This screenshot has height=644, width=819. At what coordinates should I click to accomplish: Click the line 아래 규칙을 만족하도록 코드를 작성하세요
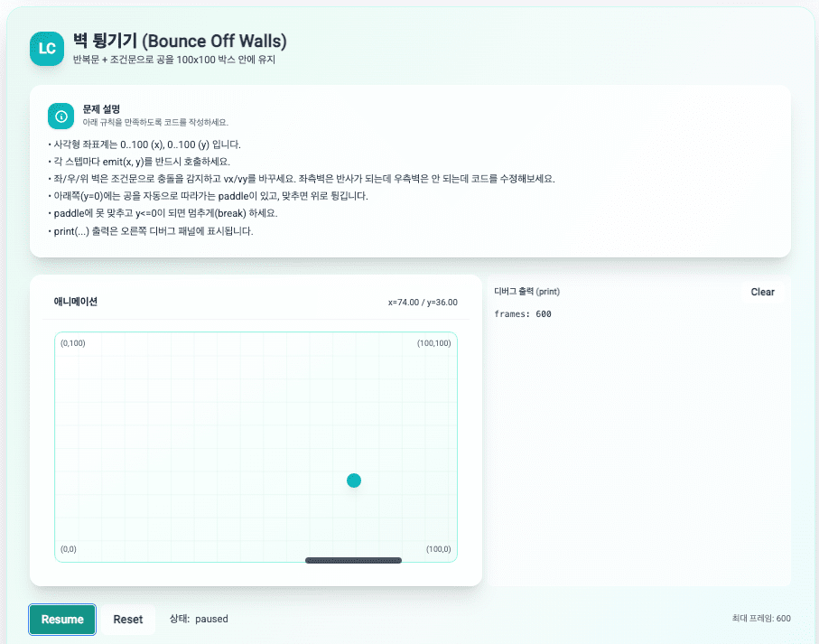[x=155, y=122]
